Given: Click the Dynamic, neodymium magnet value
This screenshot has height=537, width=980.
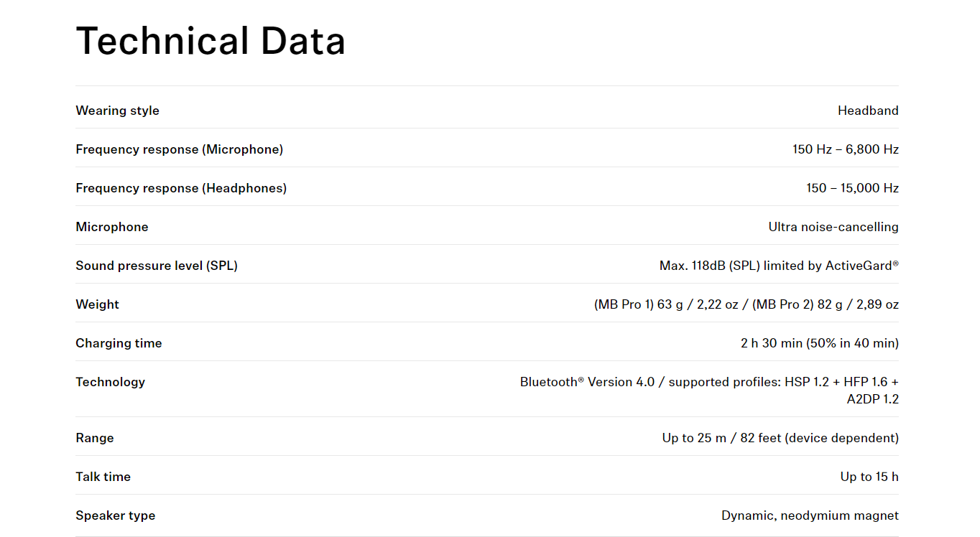Looking at the screenshot, I should pyautogui.click(x=809, y=515).
